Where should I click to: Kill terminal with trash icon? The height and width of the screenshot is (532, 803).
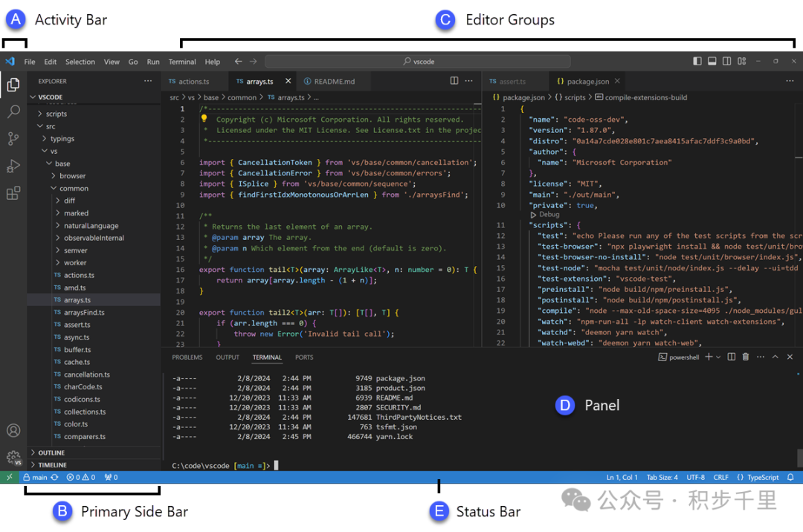point(746,357)
